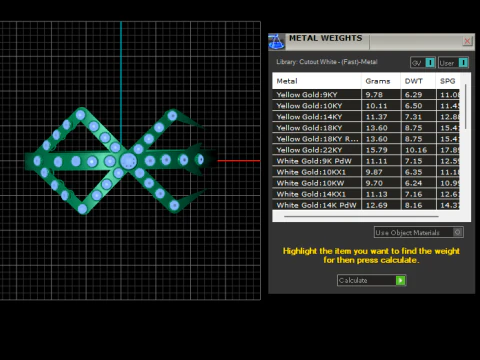
Task: Click the large center gem on the model
Action: (x=128, y=161)
